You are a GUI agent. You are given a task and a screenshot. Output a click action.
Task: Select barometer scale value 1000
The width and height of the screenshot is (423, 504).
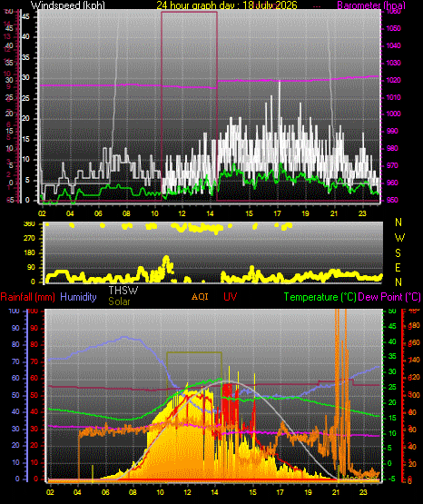[393, 114]
